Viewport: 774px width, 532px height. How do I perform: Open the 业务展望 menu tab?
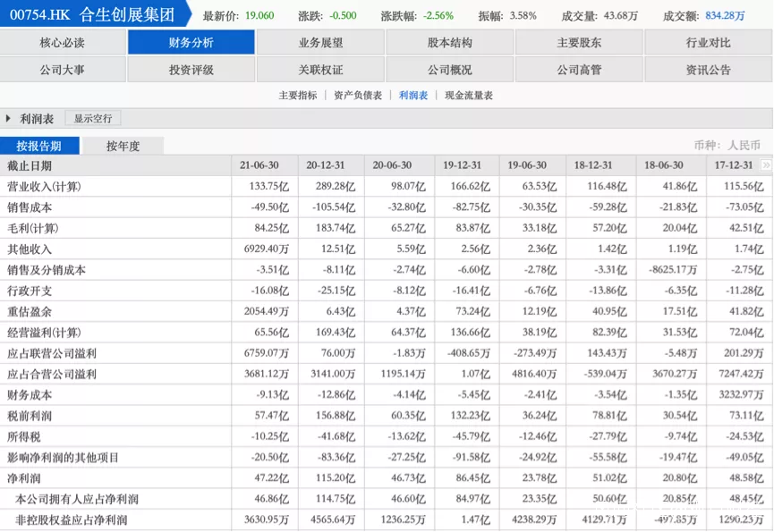tap(320, 43)
